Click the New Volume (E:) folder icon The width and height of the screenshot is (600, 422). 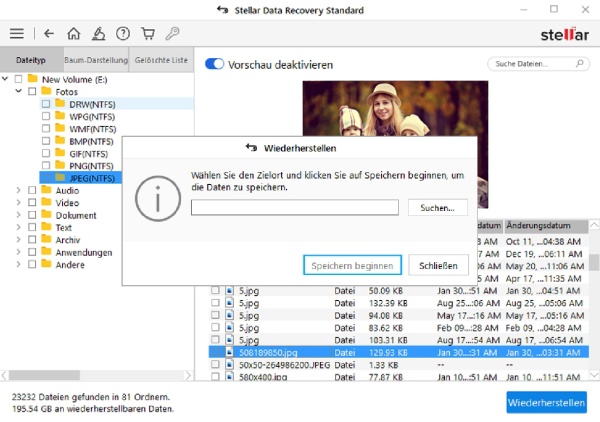[x=33, y=79]
